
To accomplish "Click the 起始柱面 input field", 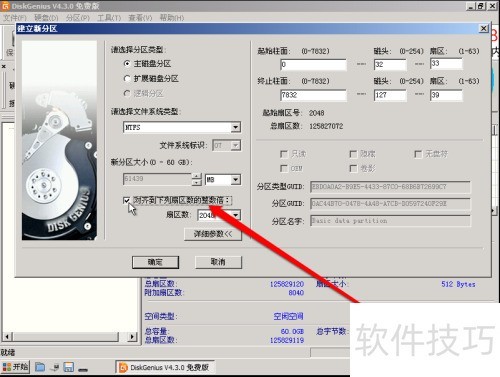I will point(313,65).
